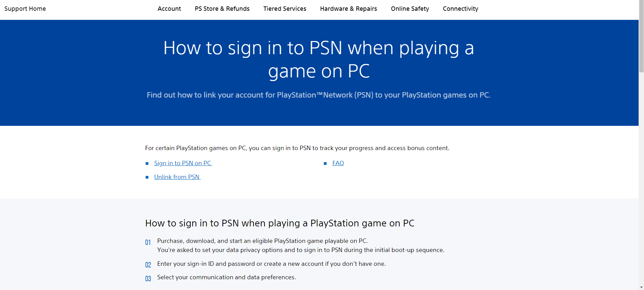Open the Connectivity navigation item

point(460,9)
